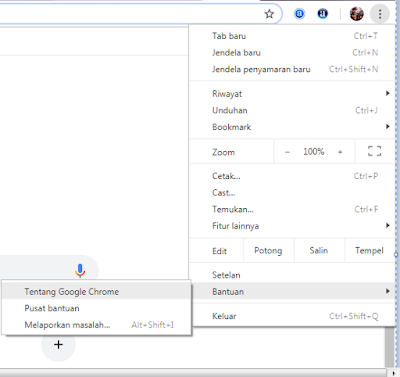400x377 pixels.
Task: Expand the Bantuan help submenu
Action: point(292,292)
